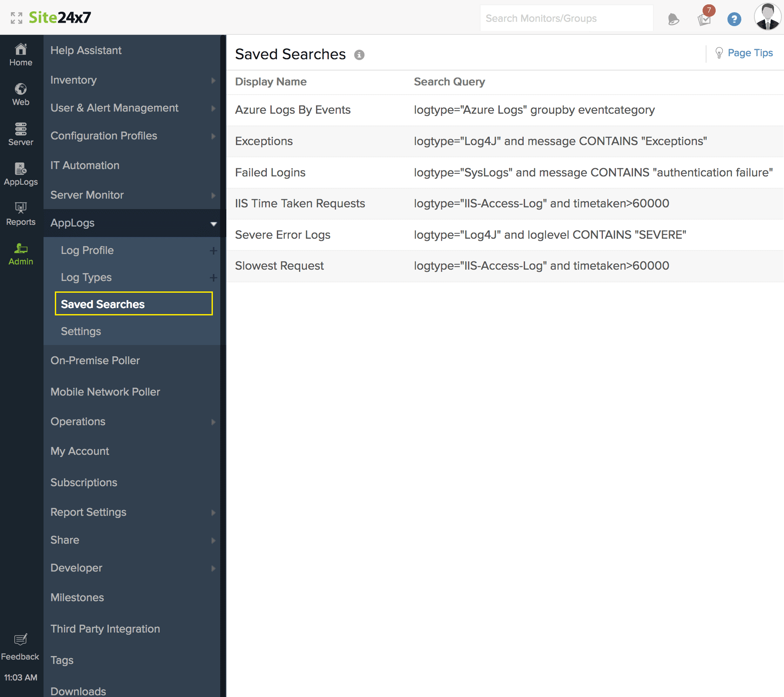Image resolution: width=784 pixels, height=697 pixels.
Task: Select Settings under AppLogs
Action: coord(81,331)
